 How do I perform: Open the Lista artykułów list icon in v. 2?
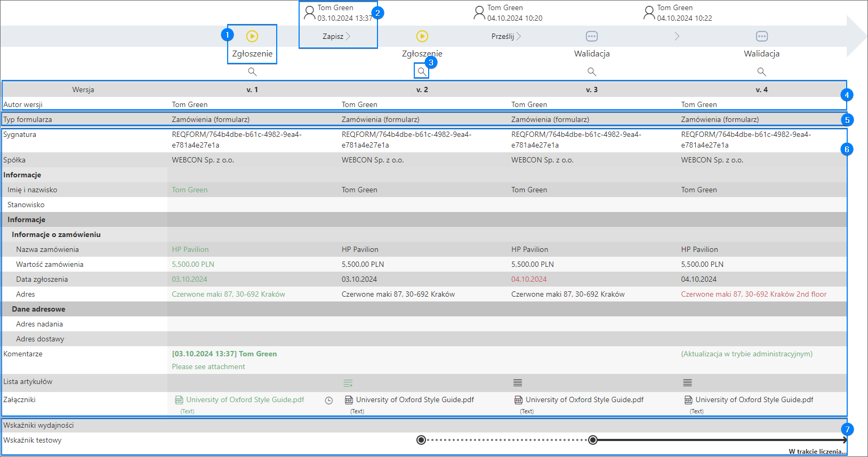coord(348,383)
